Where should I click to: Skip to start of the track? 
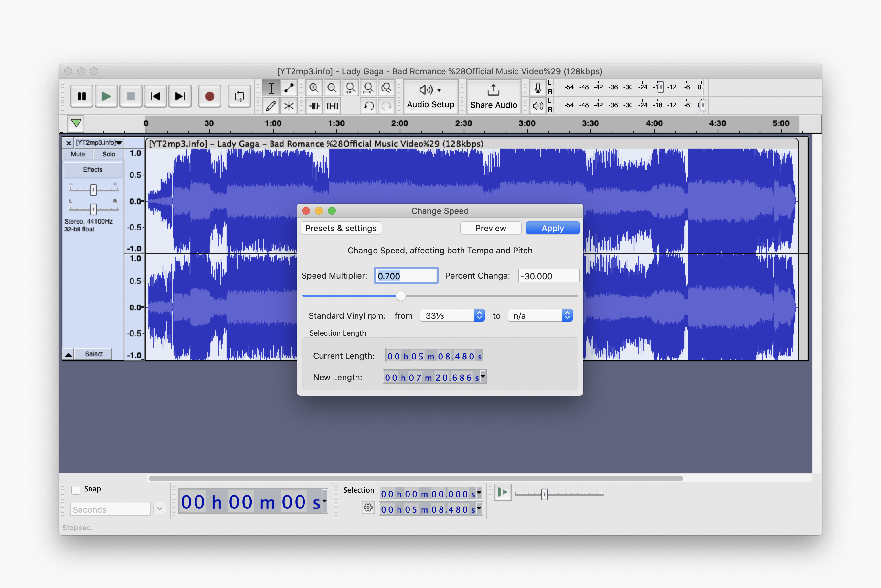coord(155,96)
